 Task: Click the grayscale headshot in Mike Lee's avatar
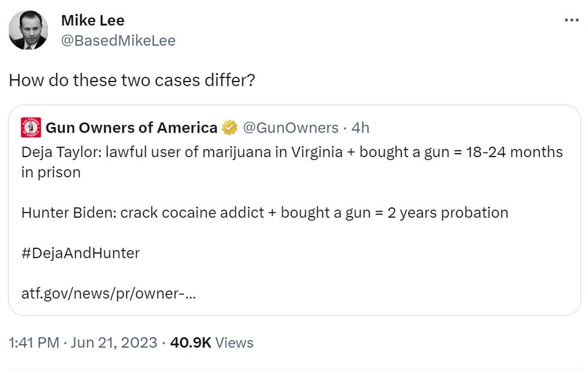coord(29,30)
